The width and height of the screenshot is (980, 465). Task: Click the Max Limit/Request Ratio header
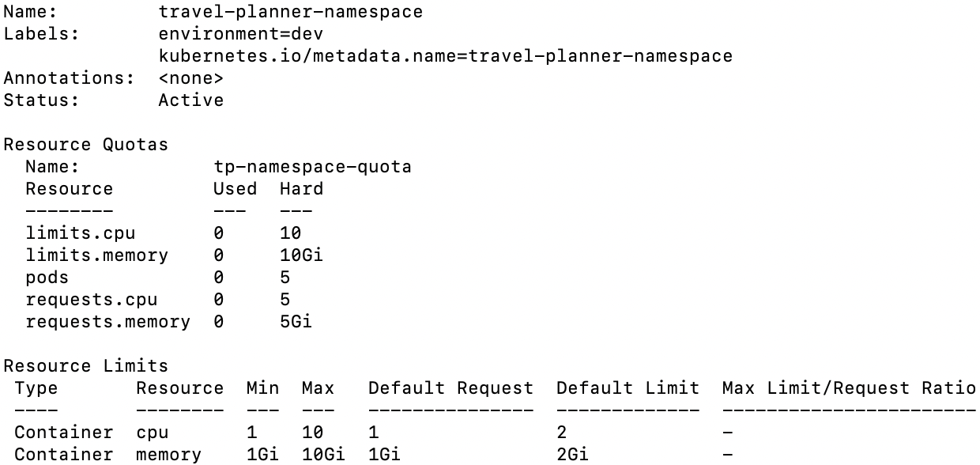849,388
